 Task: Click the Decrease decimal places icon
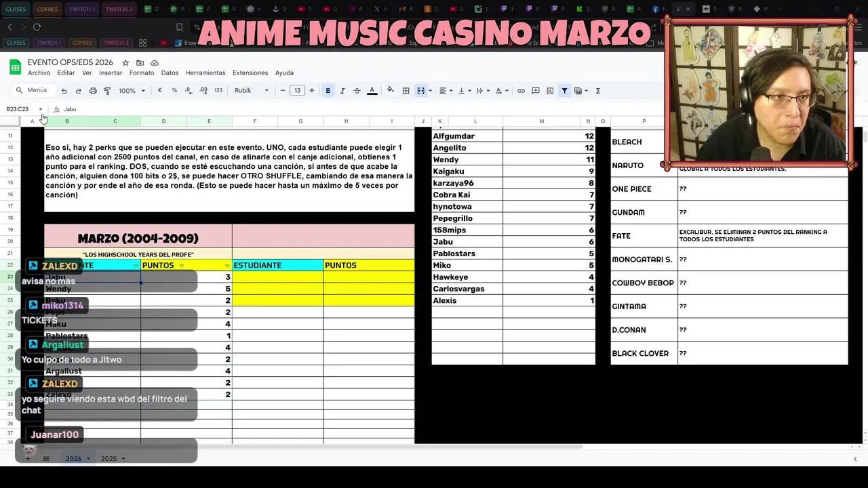tap(189, 91)
